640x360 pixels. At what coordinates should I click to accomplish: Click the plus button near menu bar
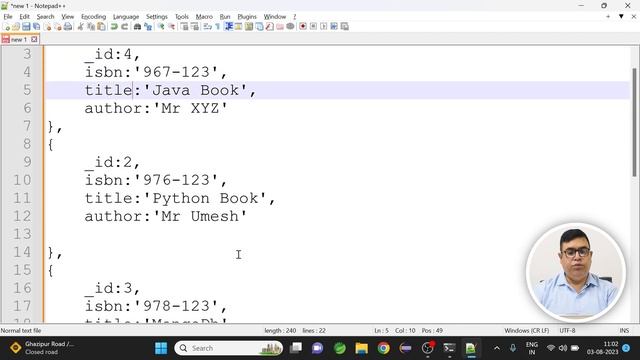(x=608, y=17)
